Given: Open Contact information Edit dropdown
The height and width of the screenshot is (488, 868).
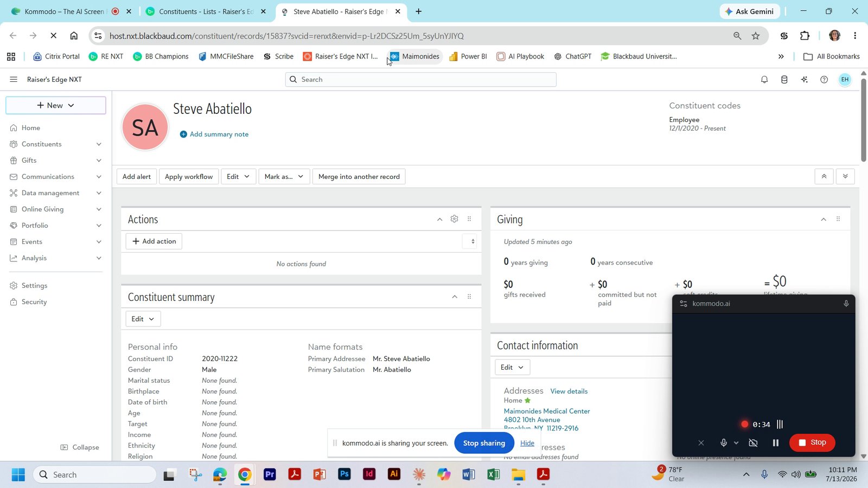Looking at the screenshot, I should 512,367.
